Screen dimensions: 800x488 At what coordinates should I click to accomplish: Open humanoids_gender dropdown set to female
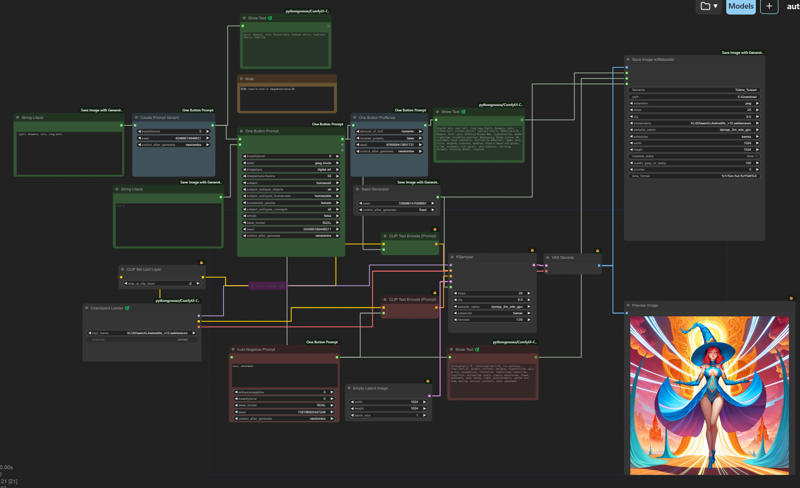(x=291, y=203)
